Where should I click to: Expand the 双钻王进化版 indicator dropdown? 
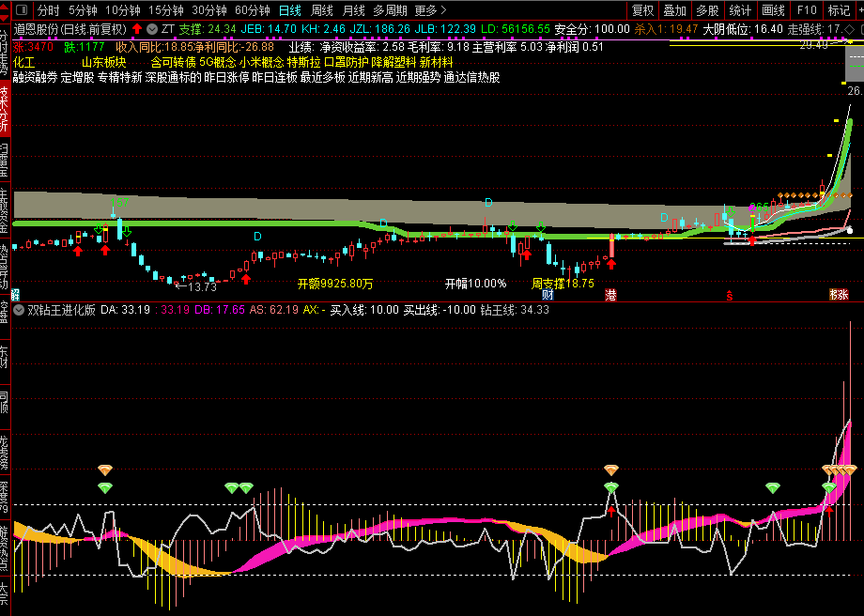[19, 310]
